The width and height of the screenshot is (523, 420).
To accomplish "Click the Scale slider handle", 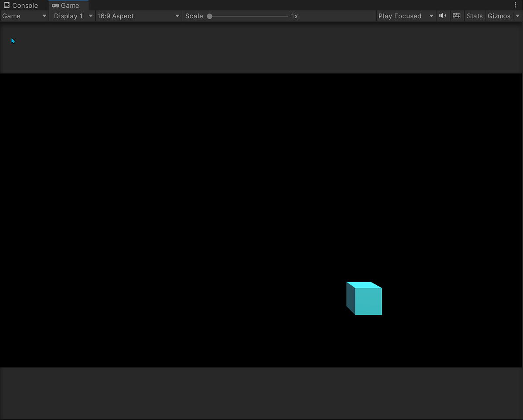I will (x=209, y=16).
